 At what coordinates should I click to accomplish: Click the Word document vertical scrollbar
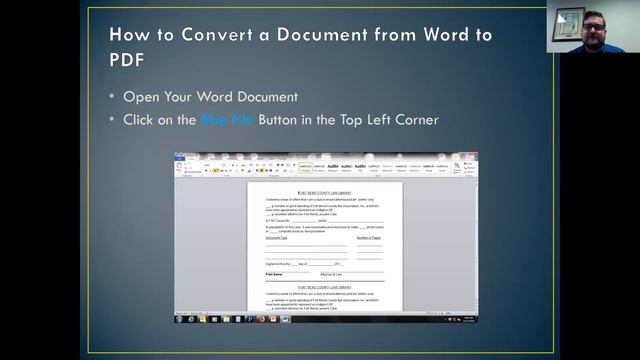pos(476,244)
